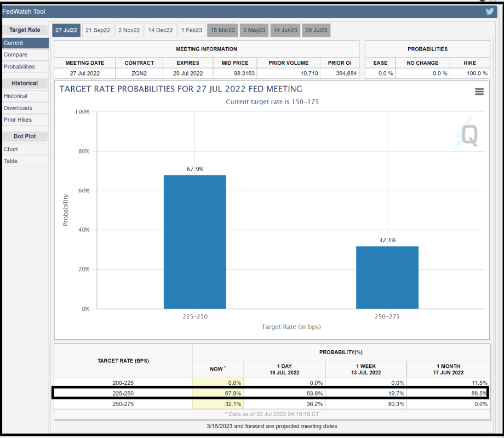This screenshot has width=504, height=438.
Task: Select the 26 Jul23 meeting tab
Action: (x=317, y=30)
